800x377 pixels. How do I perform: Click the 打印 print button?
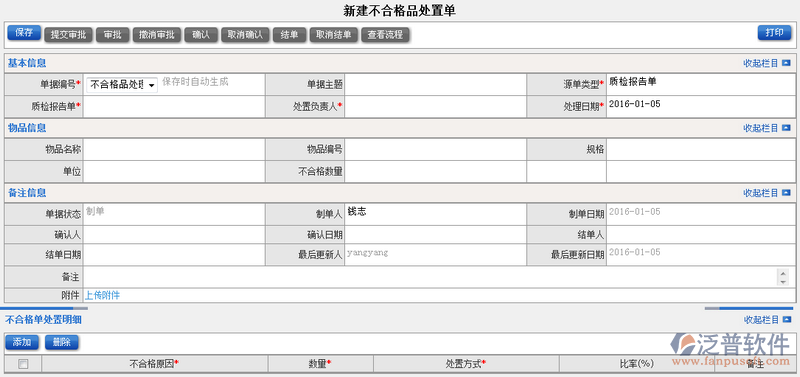[x=774, y=32]
